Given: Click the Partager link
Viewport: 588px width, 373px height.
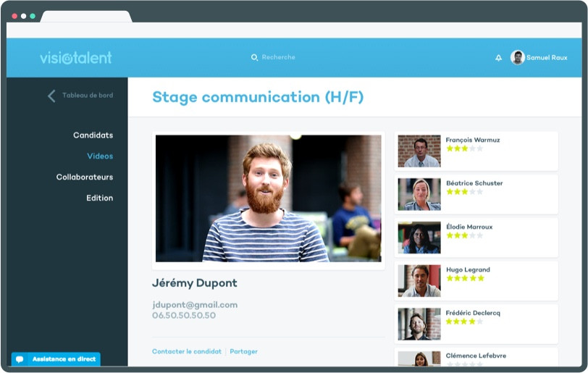Looking at the screenshot, I should click(244, 352).
